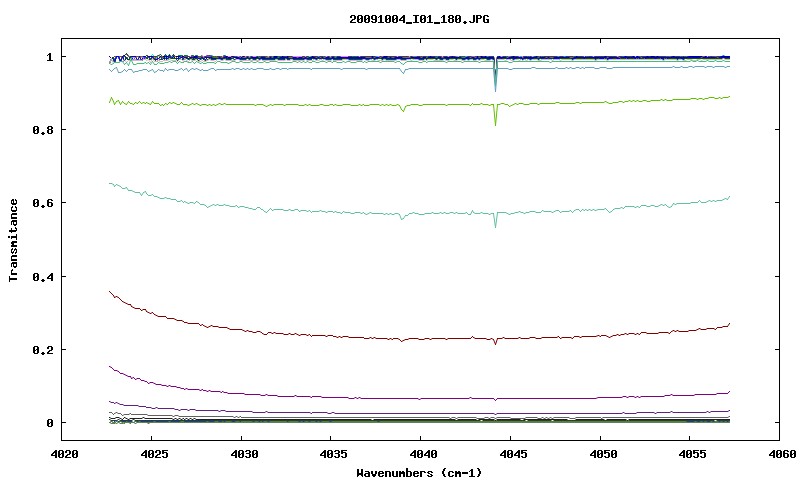Image resolution: width=800 pixels, height=480 pixels.
Task: Click x-axis tick label 4025
Action: tap(154, 454)
